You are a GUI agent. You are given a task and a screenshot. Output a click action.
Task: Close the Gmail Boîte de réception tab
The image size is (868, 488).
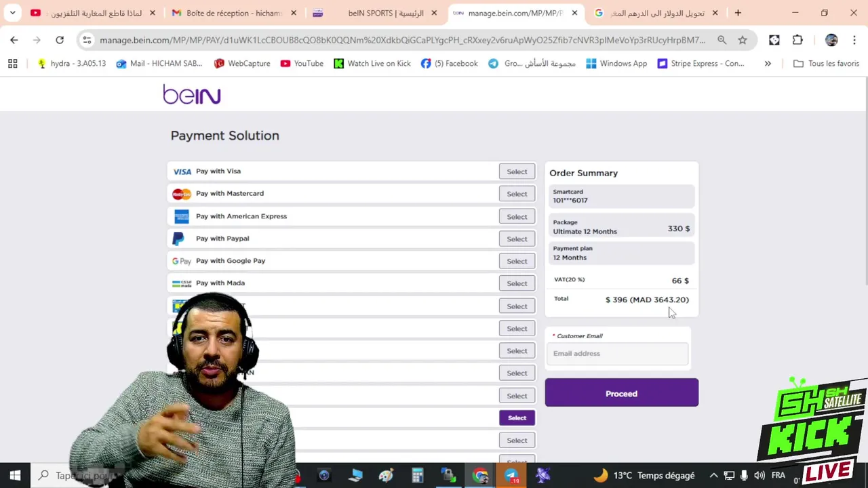click(294, 13)
